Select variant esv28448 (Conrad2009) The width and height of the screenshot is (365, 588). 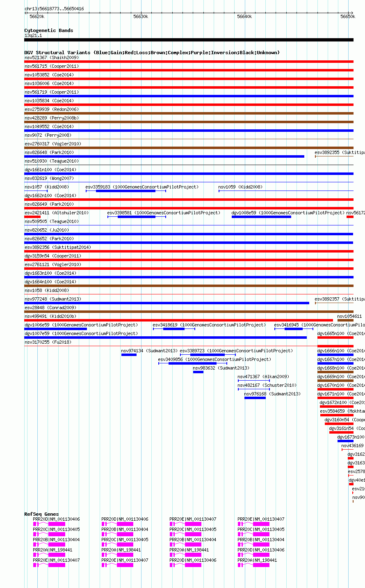click(50, 308)
